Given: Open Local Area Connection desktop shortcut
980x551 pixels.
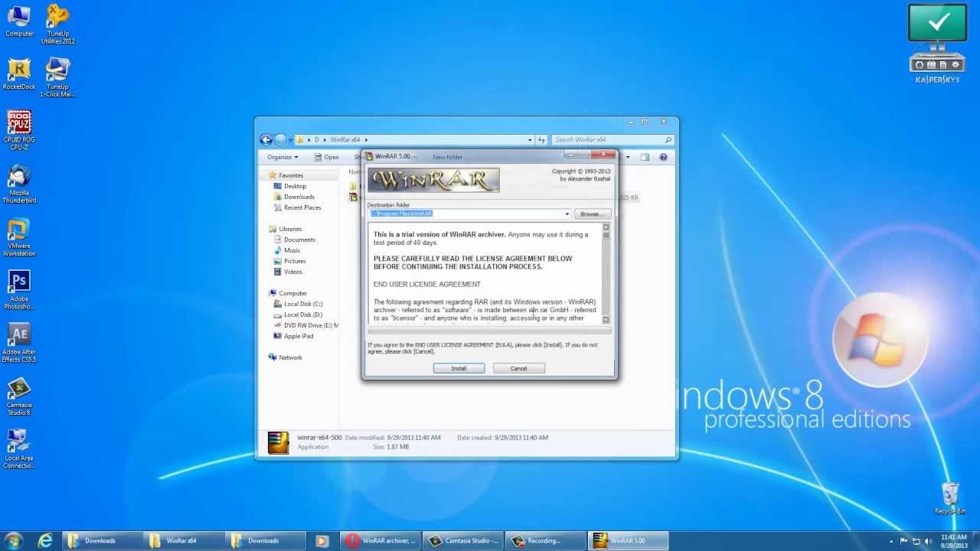Looking at the screenshot, I should tap(19, 449).
